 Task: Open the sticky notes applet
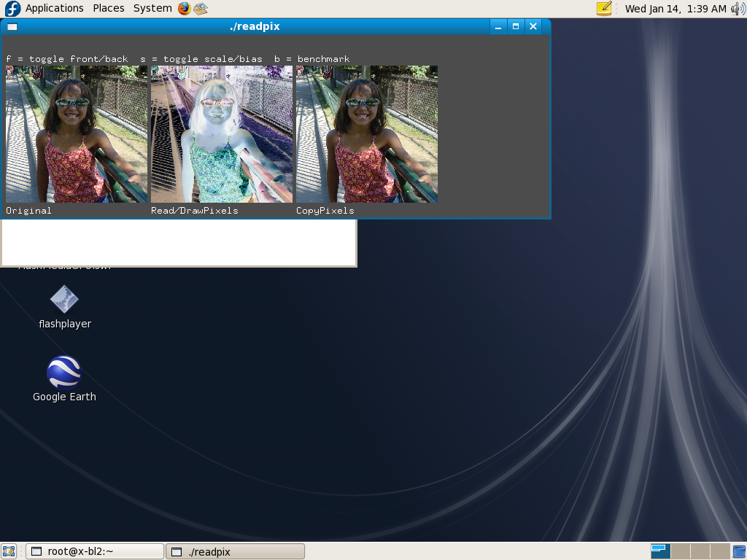(604, 9)
